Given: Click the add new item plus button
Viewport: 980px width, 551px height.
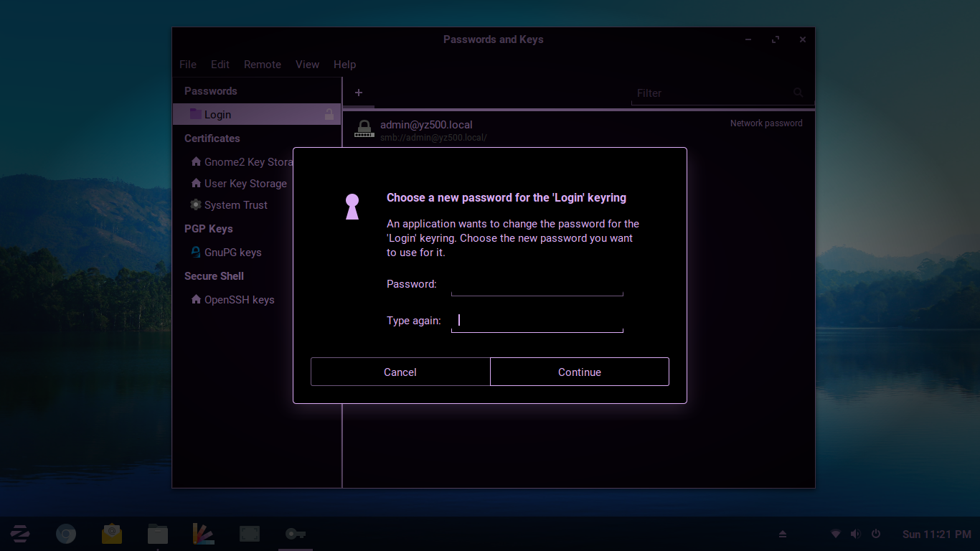Looking at the screenshot, I should point(359,93).
